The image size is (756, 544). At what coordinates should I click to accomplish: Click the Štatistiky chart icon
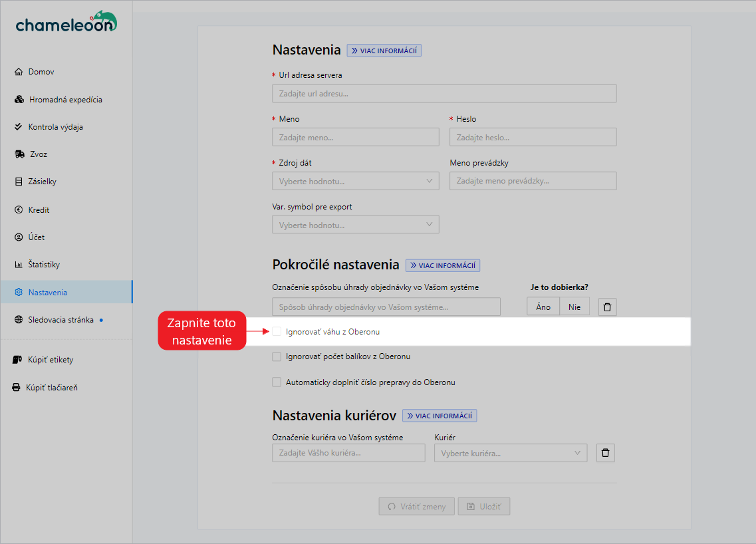[x=19, y=265]
